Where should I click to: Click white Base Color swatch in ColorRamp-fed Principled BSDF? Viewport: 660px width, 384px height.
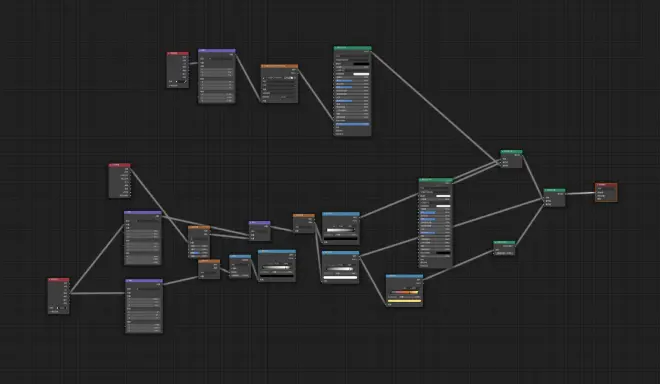pyautogui.click(x=443, y=196)
